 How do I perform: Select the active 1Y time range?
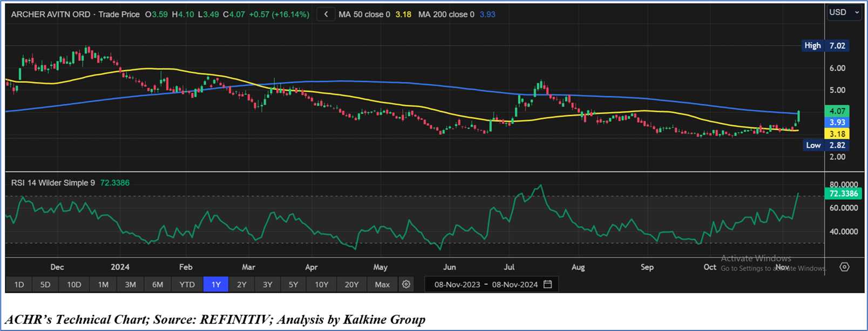[x=216, y=285]
